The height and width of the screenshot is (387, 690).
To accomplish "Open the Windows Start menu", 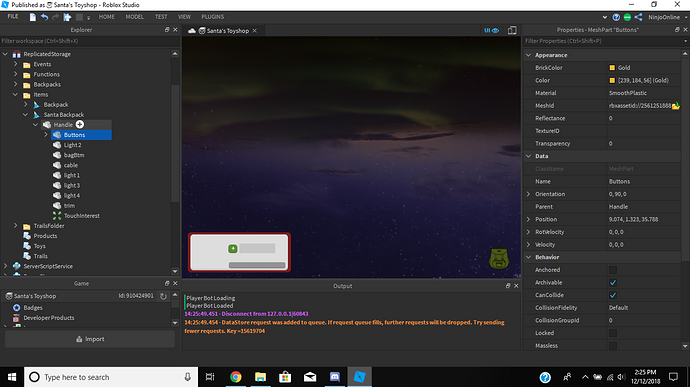I will (12, 377).
